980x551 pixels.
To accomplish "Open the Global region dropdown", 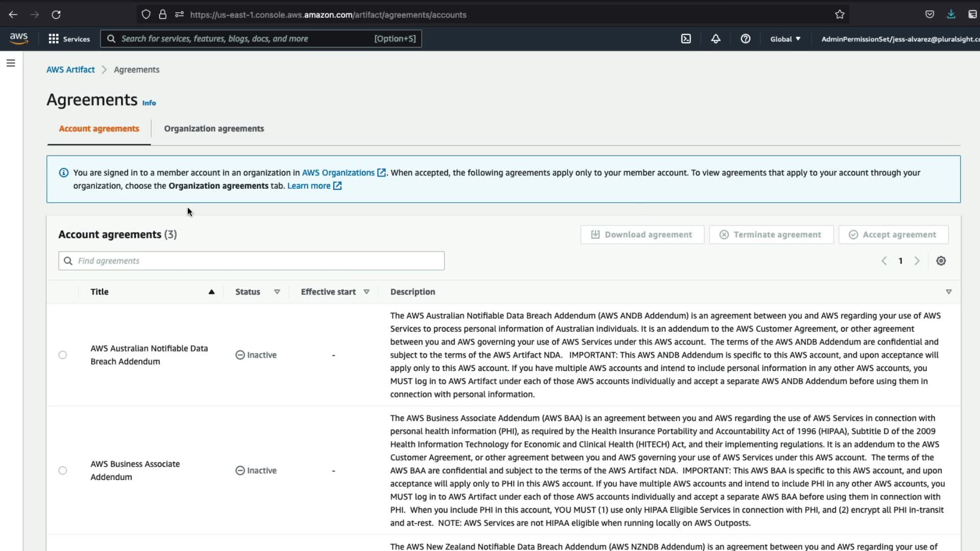I will [785, 39].
